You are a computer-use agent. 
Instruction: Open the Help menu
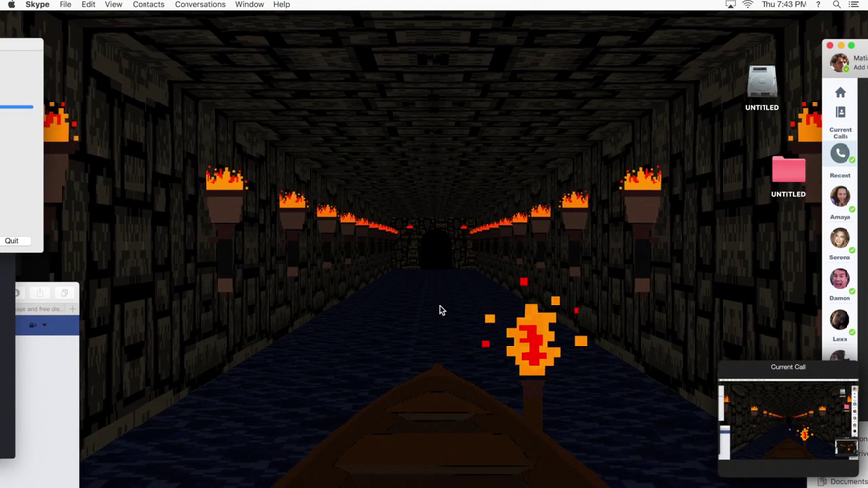pos(282,5)
